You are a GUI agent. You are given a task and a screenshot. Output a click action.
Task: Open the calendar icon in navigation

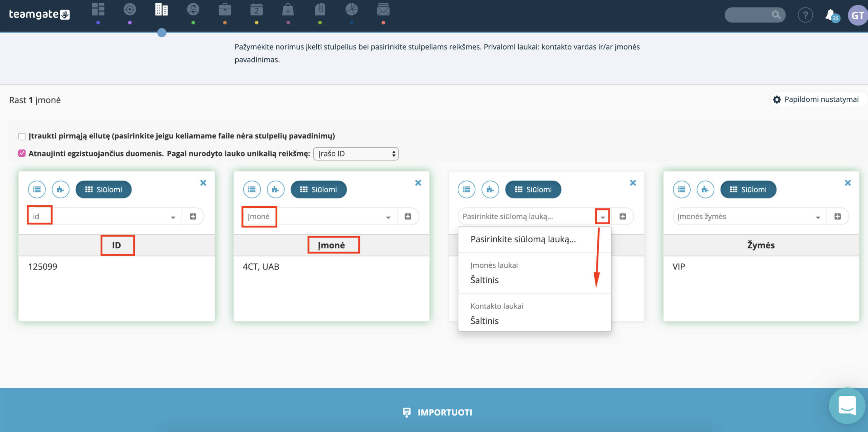pos(257,10)
